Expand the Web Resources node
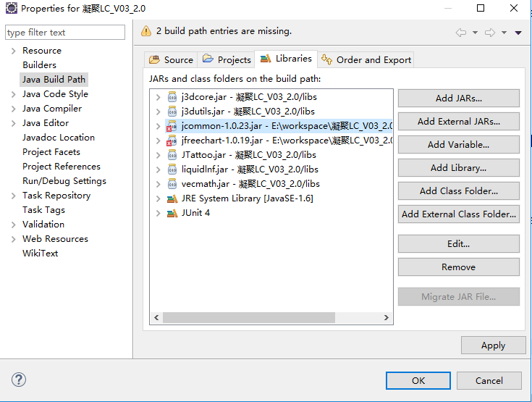This screenshot has height=402, width=532. pyautogui.click(x=13, y=239)
